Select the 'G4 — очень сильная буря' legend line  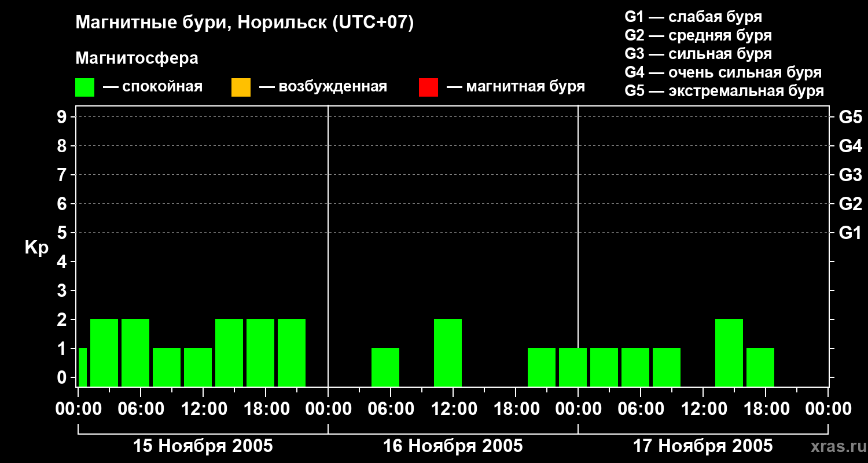[723, 72]
